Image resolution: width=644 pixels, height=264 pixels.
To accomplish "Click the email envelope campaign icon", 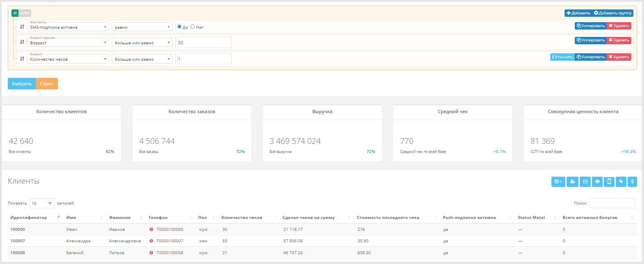I will (x=585, y=182).
